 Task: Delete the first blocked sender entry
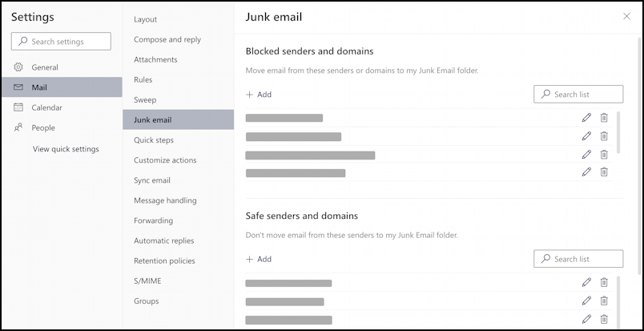coord(604,118)
